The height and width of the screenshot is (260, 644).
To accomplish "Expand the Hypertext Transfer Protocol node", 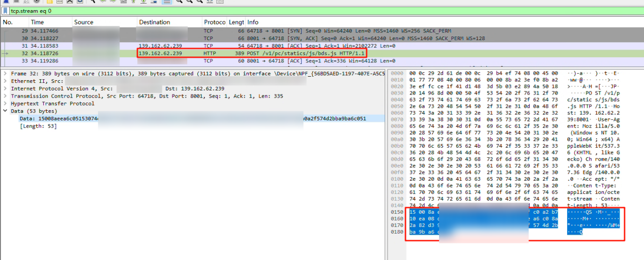I will [5, 104].
